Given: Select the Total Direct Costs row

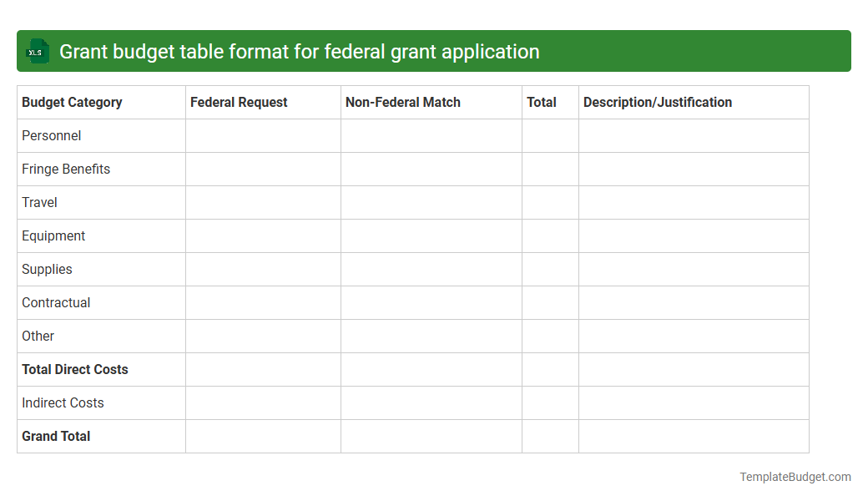Looking at the screenshot, I should tap(74, 369).
